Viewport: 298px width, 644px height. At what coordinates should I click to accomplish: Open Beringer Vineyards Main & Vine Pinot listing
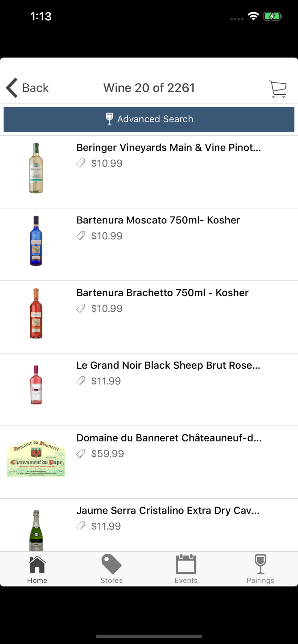pos(168,147)
